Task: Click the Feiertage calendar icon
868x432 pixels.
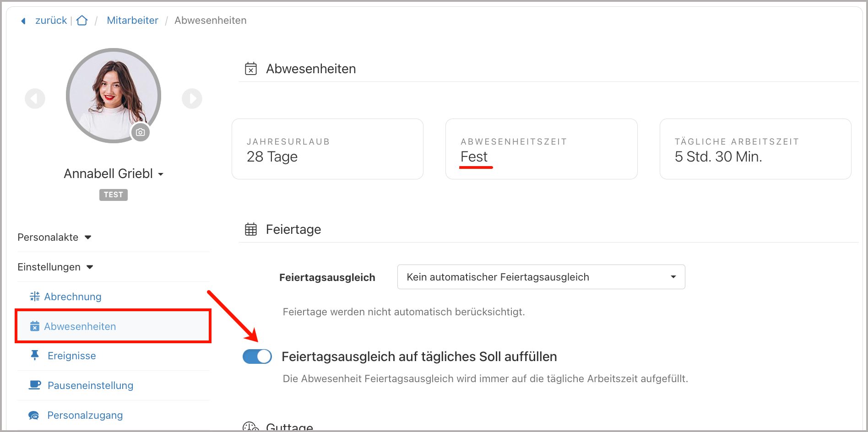Action: click(x=251, y=229)
